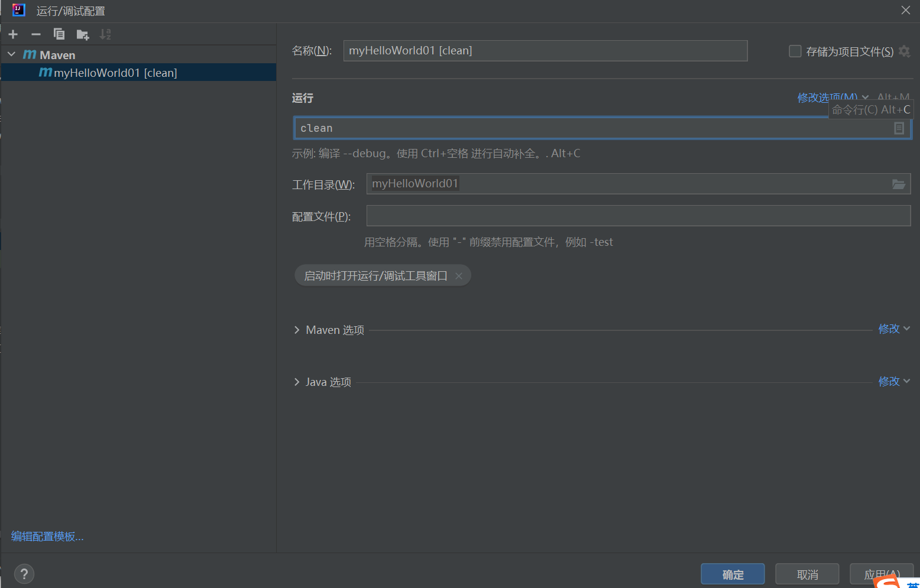Create a new configuration folder

point(82,34)
